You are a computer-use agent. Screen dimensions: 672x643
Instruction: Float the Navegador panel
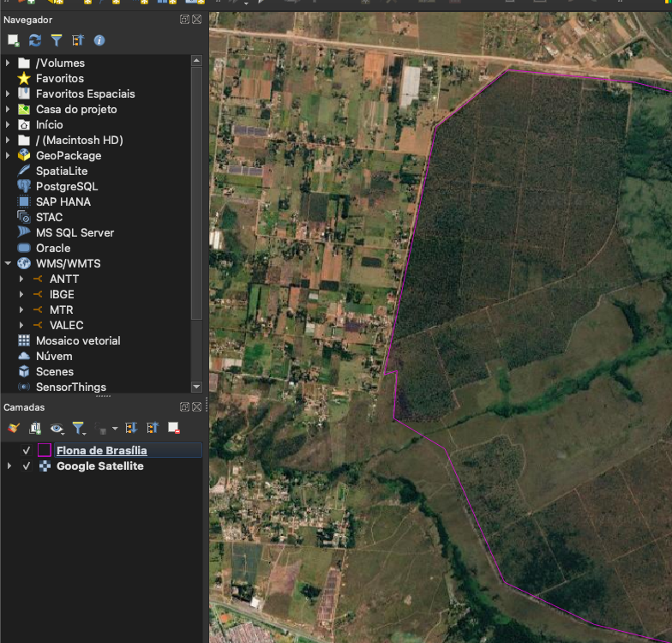tap(184, 19)
